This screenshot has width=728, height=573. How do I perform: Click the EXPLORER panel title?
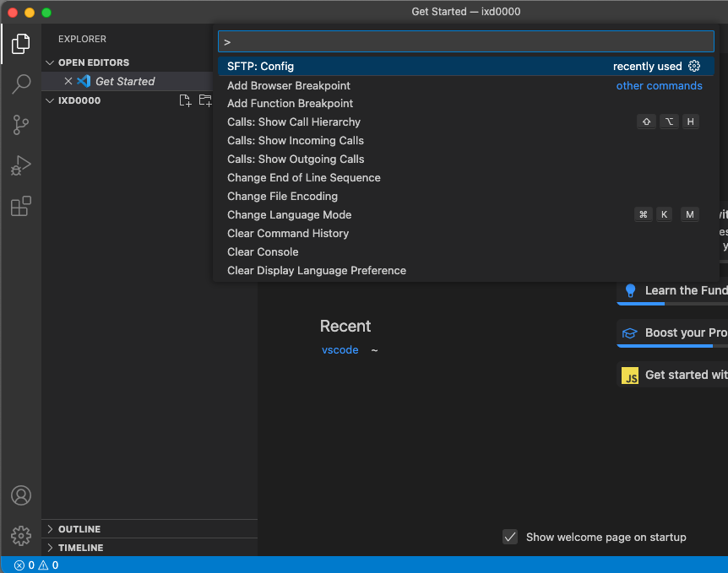[82, 39]
